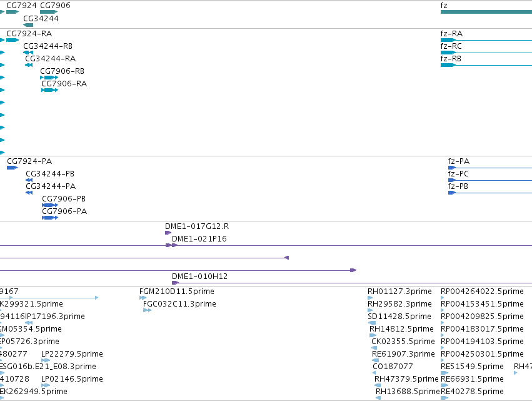This screenshot has height=401, width=532.
Task: Select the SD11428.5prime EST glyph
Action: 372,323
